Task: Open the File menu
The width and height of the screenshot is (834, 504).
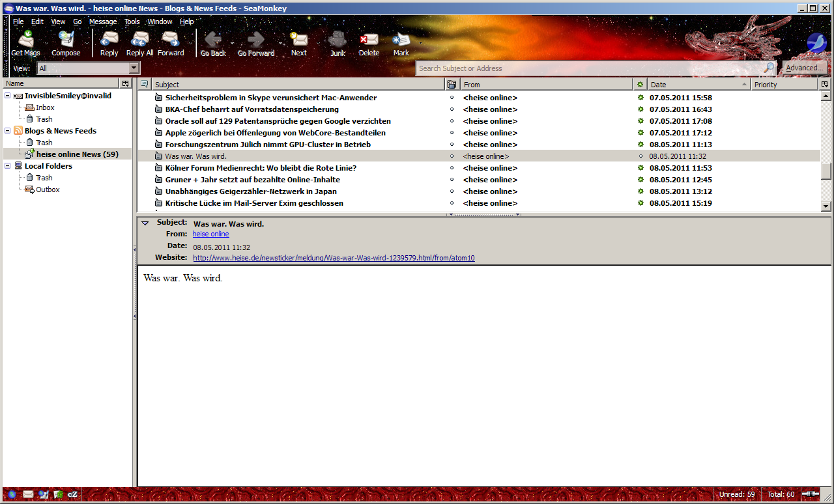Action: [x=18, y=21]
